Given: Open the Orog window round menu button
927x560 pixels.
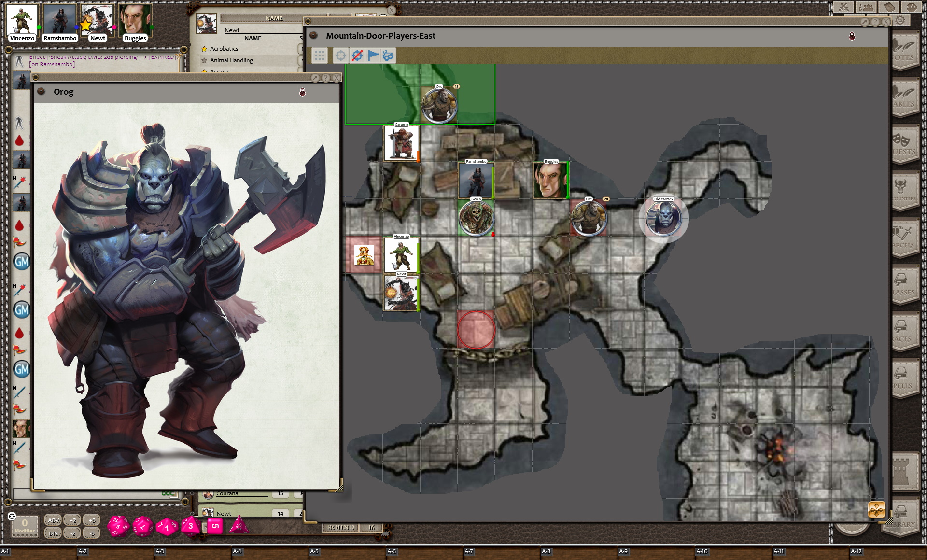Looking at the screenshot, I should (x=42, y=91).
